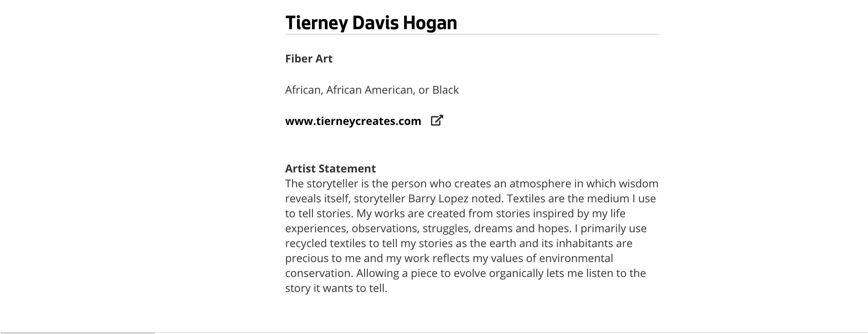
Task: Click the external link icon beside website
Action: [x=437, y=120]
